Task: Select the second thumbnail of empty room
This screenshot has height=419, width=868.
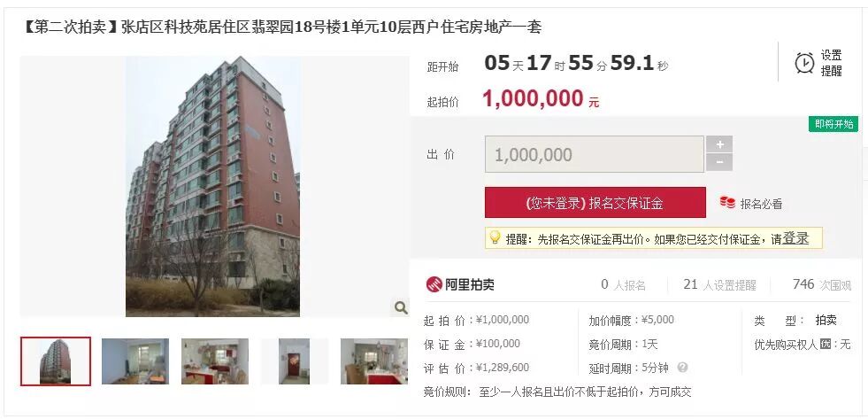Action: [135, 361]
